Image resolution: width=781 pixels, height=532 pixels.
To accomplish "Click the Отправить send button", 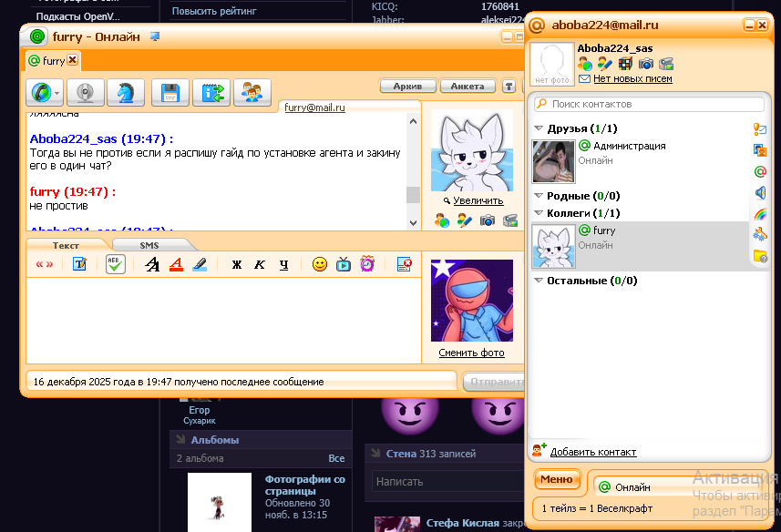I will [x=494, y=382].
